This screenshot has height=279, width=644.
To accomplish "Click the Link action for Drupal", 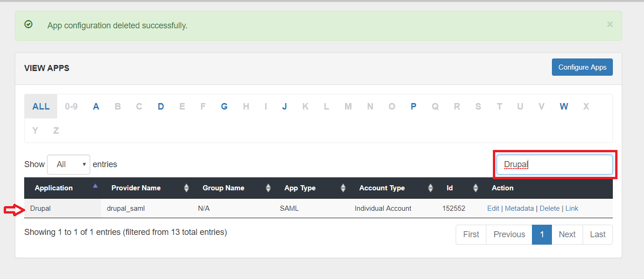I will [x=571, y=208].
